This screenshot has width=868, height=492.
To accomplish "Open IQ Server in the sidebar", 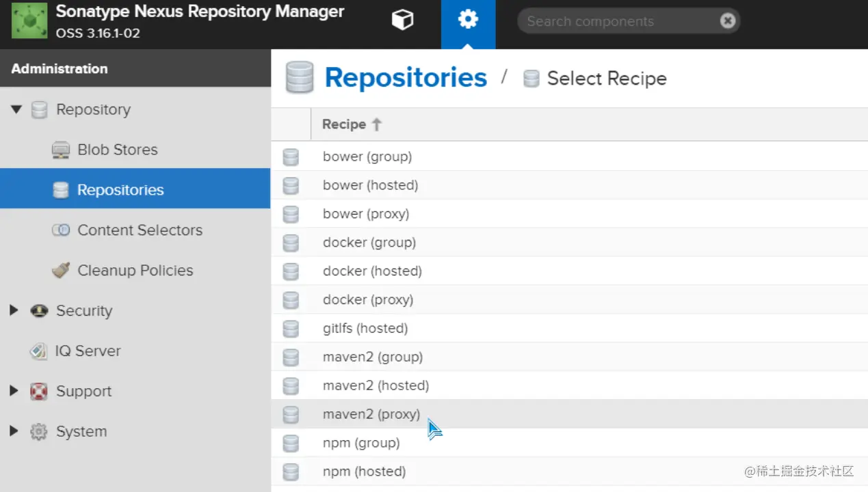I will (x=88, y=351).
